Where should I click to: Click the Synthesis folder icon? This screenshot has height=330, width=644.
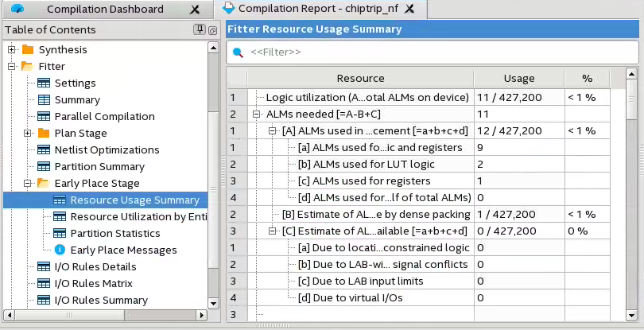click(x=28, y=49)
